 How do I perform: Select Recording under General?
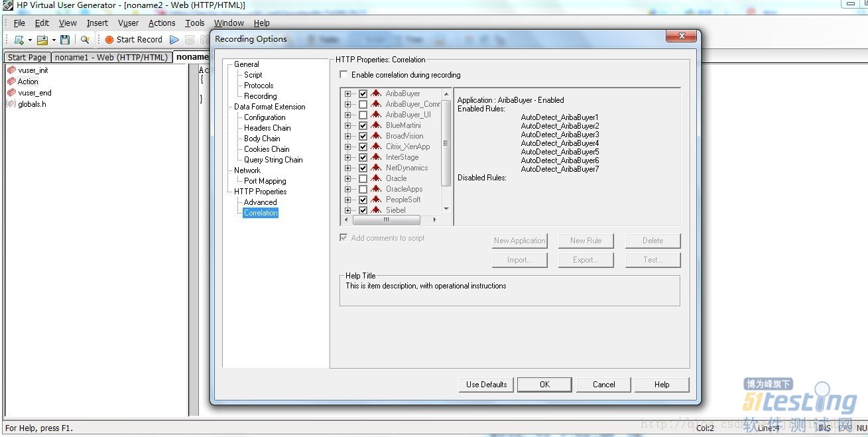(x=260, y=96)
